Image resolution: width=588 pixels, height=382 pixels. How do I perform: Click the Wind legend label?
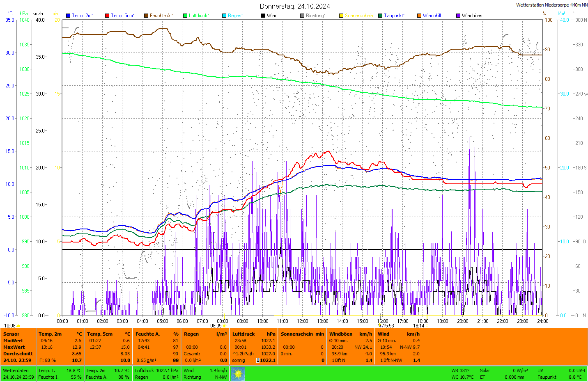[x=272, y=16]
